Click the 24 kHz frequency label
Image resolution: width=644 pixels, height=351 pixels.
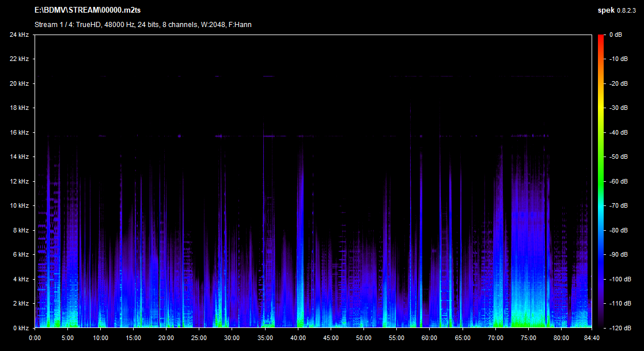click(x=19, y=35)
